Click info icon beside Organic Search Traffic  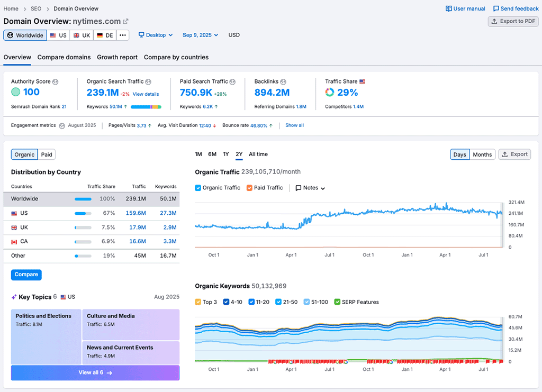tap(148, 82)
